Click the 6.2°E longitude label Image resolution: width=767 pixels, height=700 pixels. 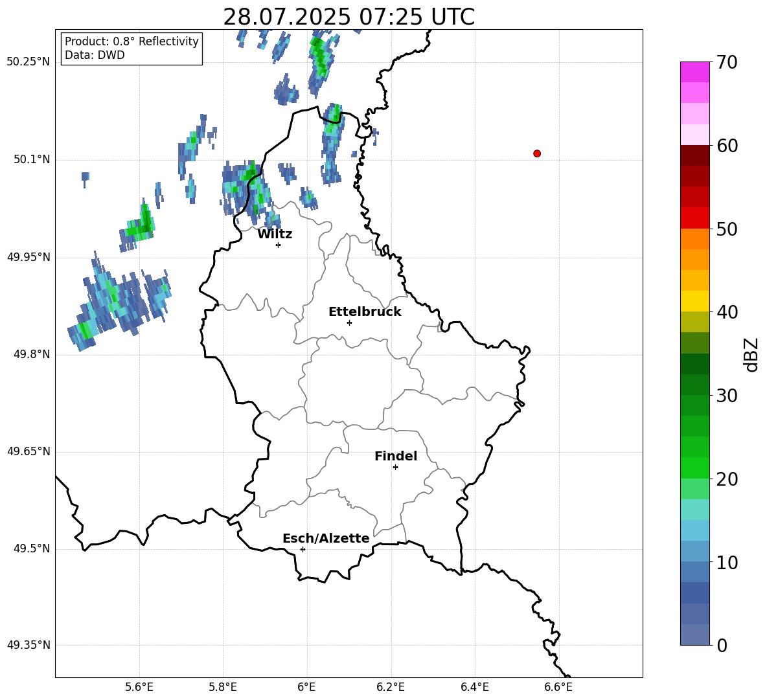(x=391, y=687)
